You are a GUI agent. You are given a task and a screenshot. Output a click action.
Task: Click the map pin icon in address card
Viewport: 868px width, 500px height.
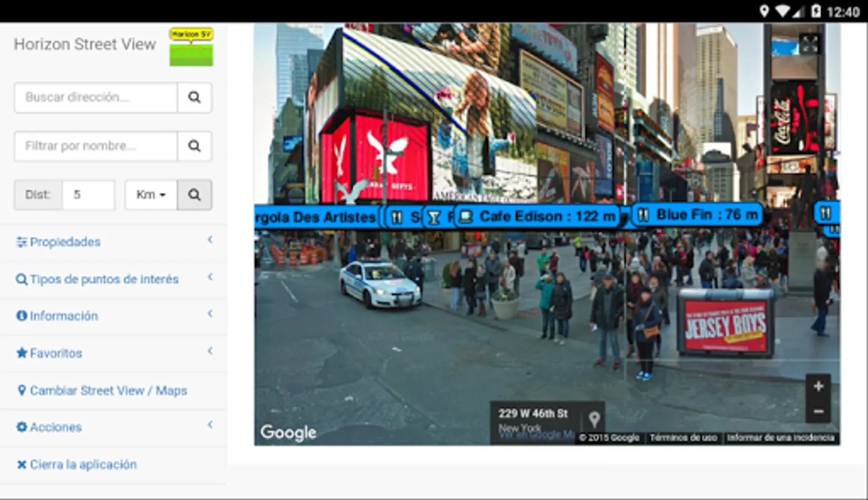pyautogui.click(x=594, y=418)
